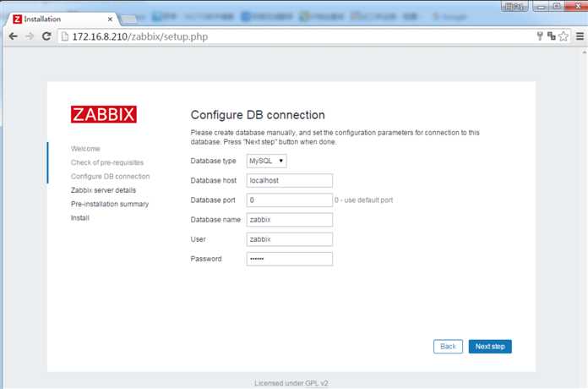Focus the Database port field
Image resolution: width=588 pixels, height=389 pixels.
[x=290, y=200]
